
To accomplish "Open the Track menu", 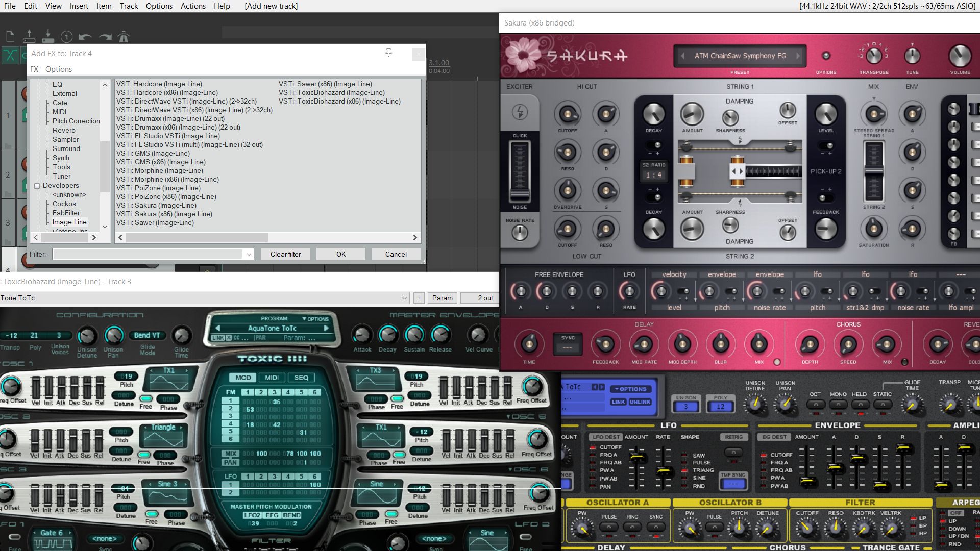I will 129,6.
